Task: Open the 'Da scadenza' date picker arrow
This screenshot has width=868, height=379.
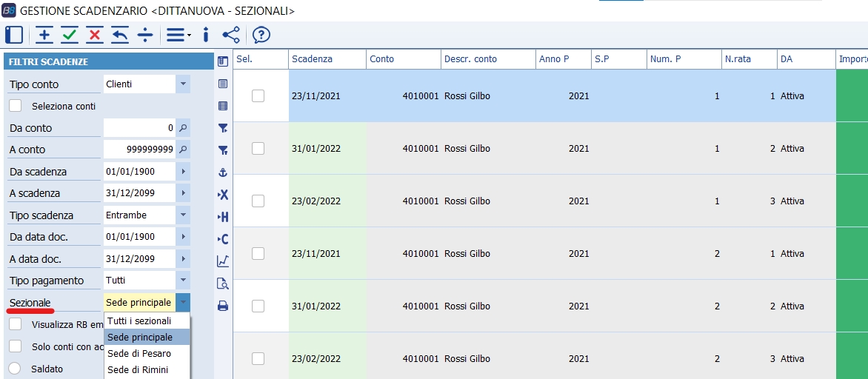Action: (x=183, y=172)
